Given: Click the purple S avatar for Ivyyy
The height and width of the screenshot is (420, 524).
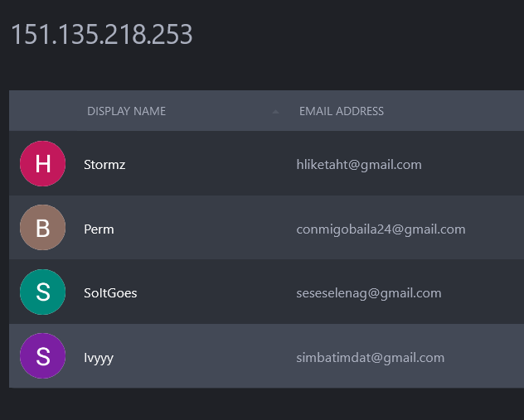Looking at the screenshot, I should pyautogui.click(x=42, y=356).
